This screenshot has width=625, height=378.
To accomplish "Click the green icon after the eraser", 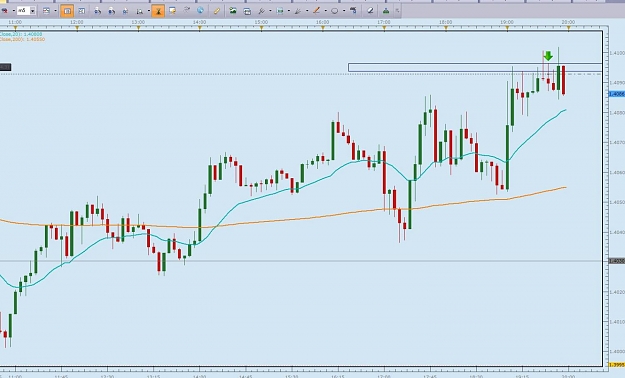I will coord(386,11).
